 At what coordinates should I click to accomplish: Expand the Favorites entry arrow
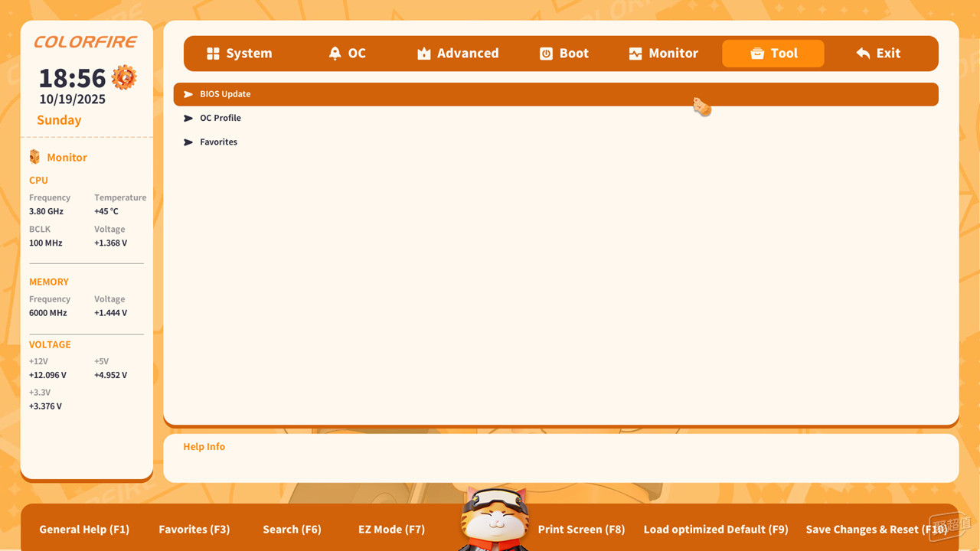(x=188, y=142)
